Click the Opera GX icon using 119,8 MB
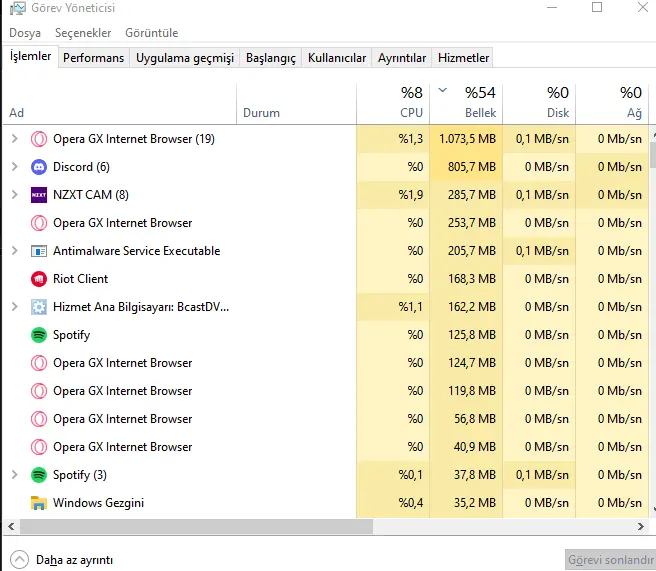The image size is (656, 571). tap(39, 391)
